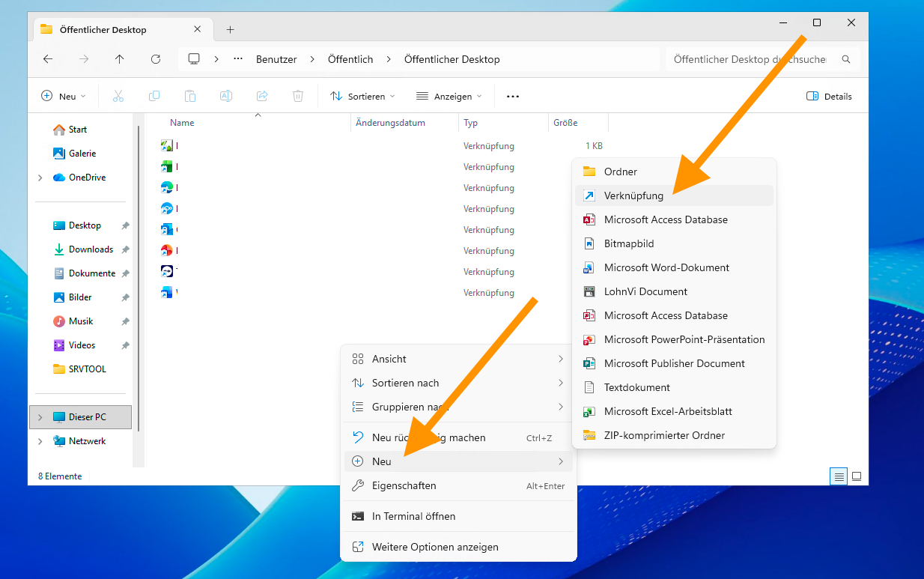Screen dimensions: 924x579
Task: Click the Refresh icon in navigation bar
Action: [156, 59]
